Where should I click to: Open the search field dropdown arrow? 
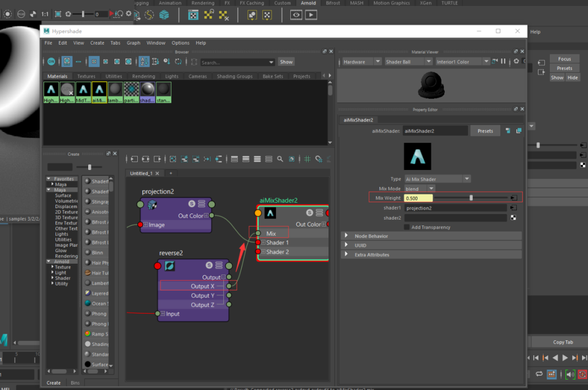click(x=271, y=62)
